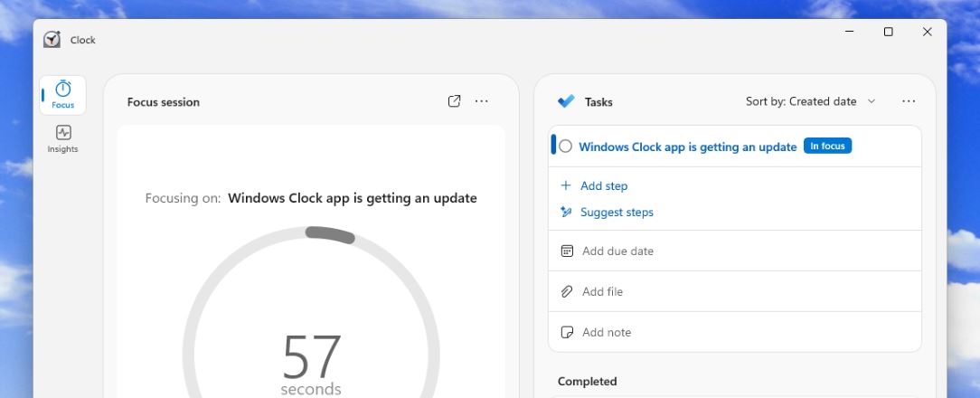Close the Clock window
The width and height of the screenshot is (980, 398).
[x=928, y=32]
